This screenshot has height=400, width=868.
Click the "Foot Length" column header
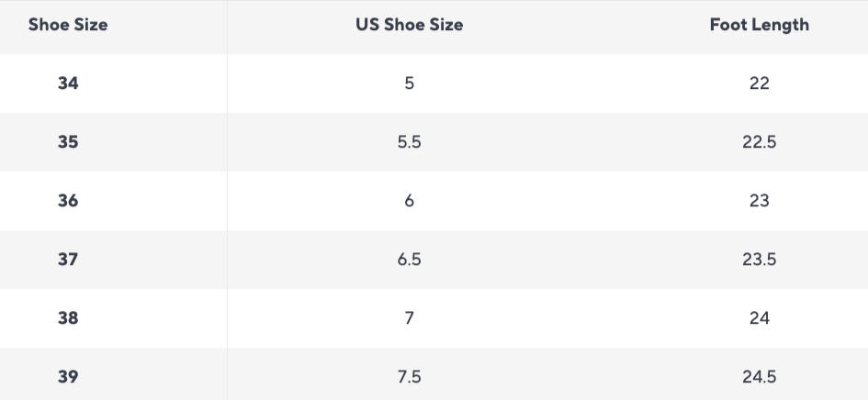759,25
